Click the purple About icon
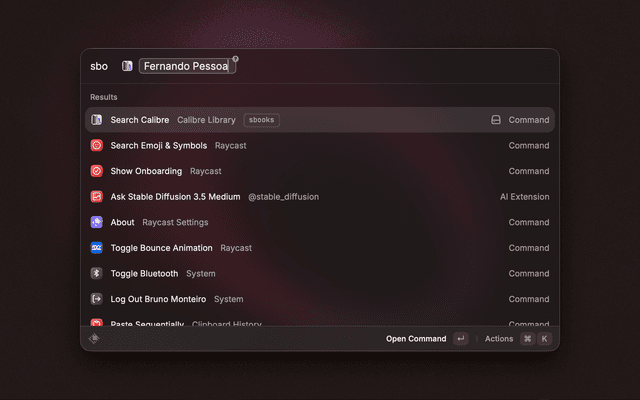 pos(96,222)
